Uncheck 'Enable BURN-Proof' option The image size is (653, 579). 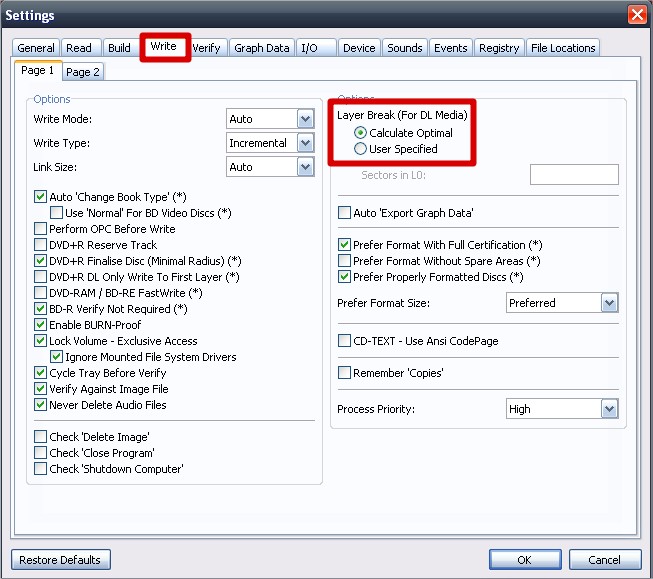click(x=41, y=325)
